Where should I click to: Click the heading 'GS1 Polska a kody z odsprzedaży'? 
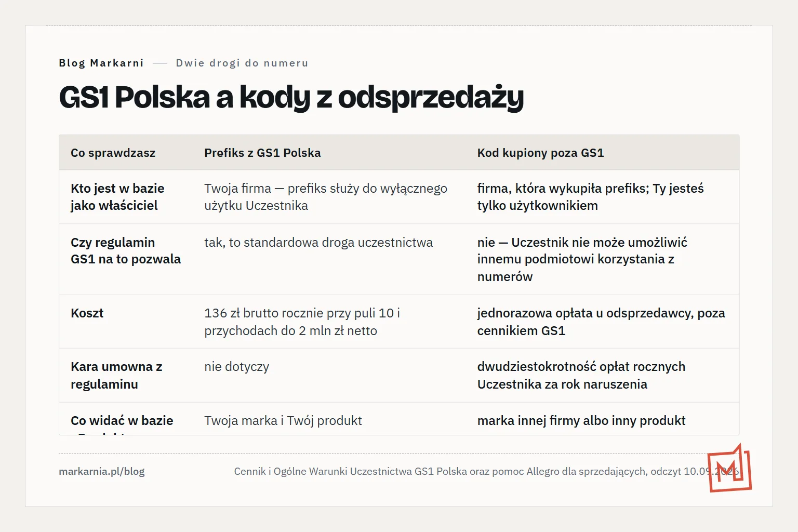pyautogui.click(x=291, y=97)
